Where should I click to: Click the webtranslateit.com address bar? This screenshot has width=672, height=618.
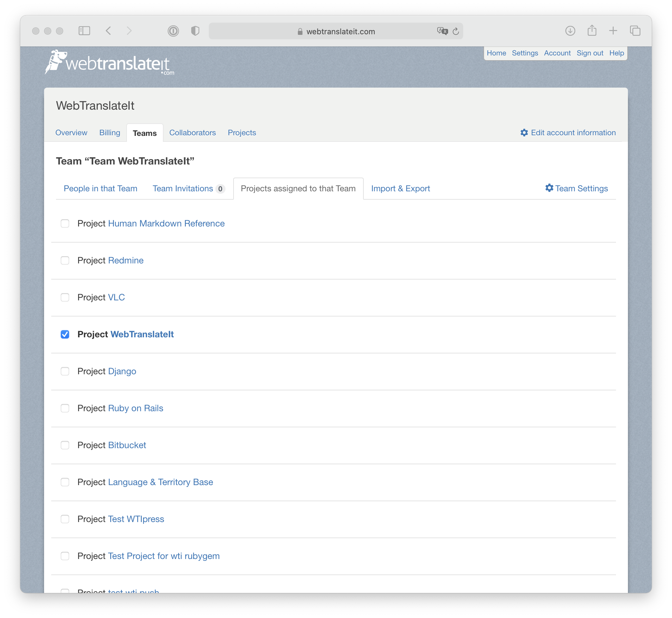point(336,31)
